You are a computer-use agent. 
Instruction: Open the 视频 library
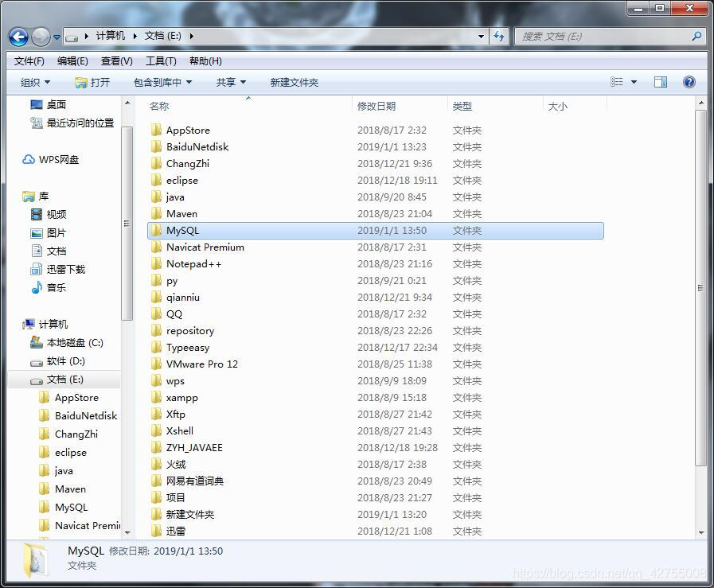pyautogui.click(x=49, y=214)
